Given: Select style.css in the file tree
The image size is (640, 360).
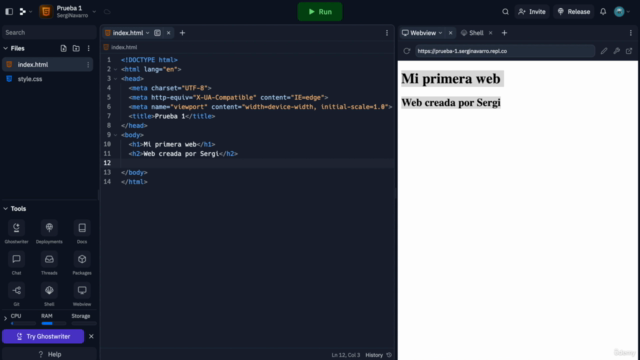Looking at the screenshot, I should click(x=48, y=79).
